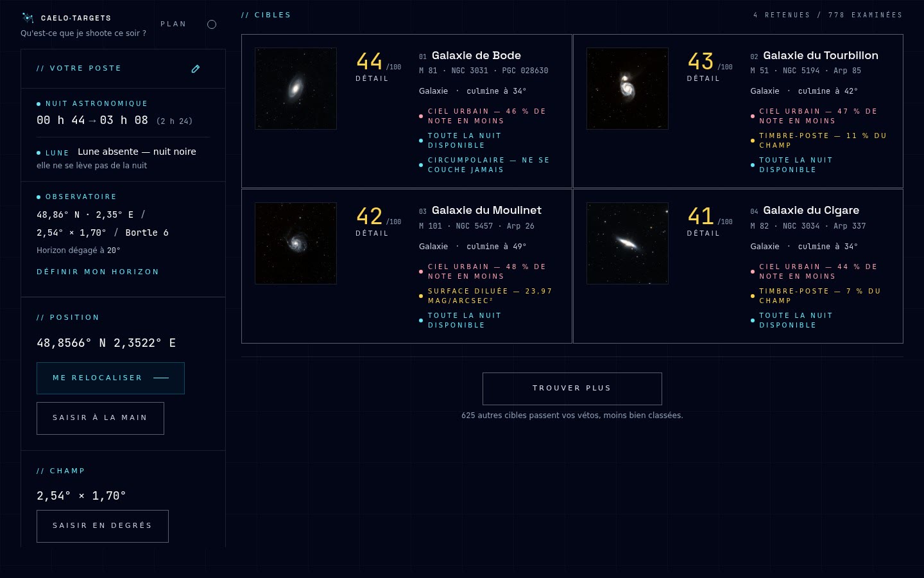Open the Galaxie du Cigare title
Screen dimensions: 924x578
click(811, 211)
